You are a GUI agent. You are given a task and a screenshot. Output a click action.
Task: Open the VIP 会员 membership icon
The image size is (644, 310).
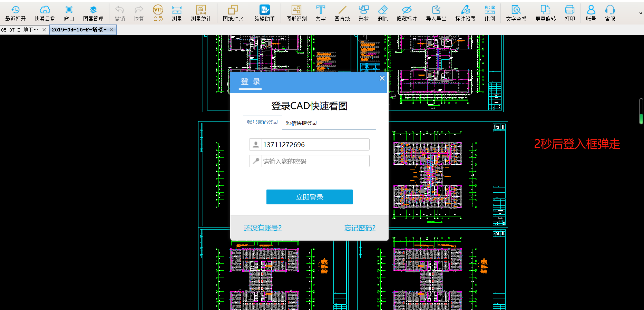pos(158,13)
